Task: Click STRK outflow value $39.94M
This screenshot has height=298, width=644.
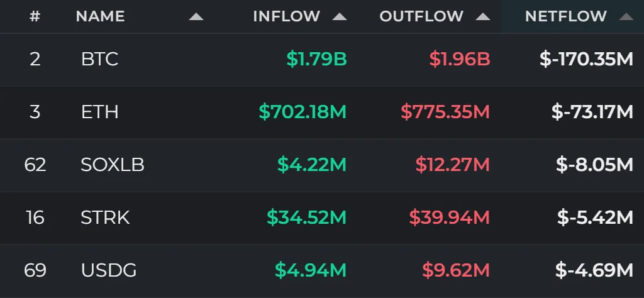Action: pyautogui.click(x=449, y=218)
